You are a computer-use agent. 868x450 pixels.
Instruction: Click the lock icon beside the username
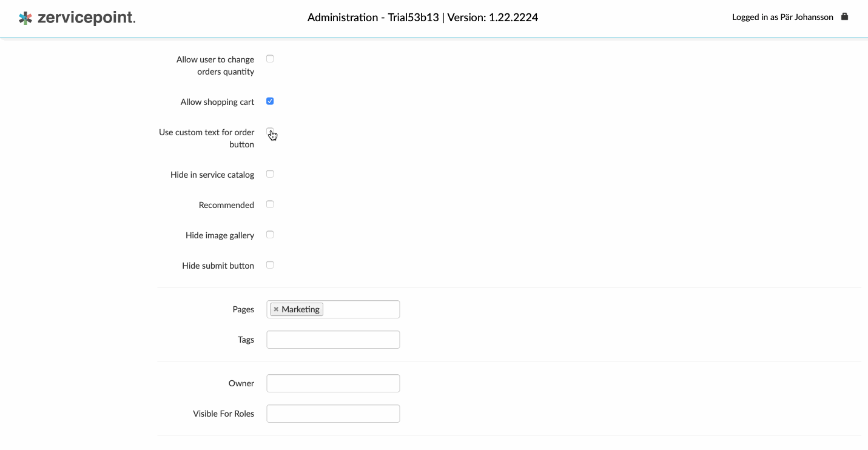click(844, 17)
